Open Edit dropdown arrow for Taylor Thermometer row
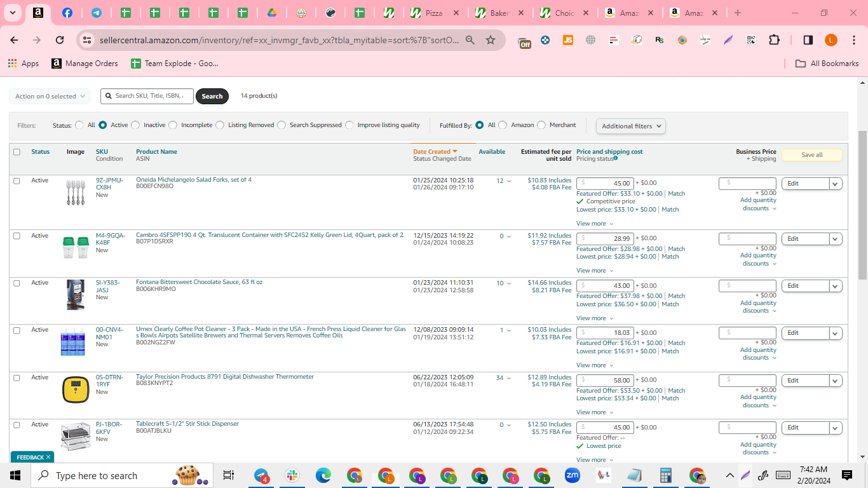The height and width of the screenshot is (488, 868). 836,381
